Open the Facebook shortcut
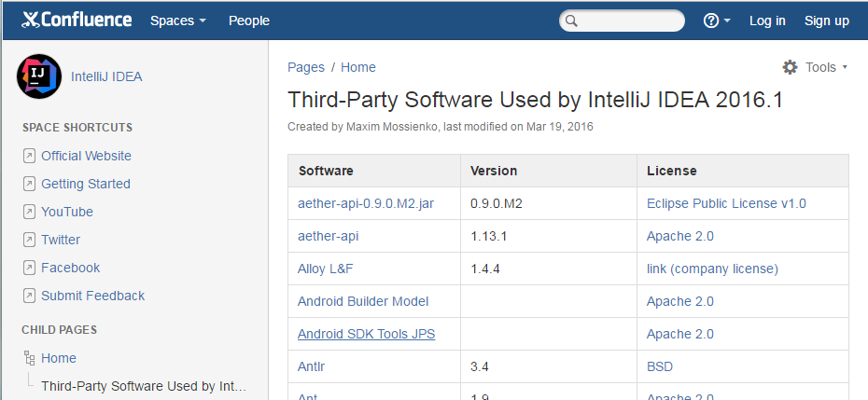This screenshot has height=400, width=868. point(71,268)
